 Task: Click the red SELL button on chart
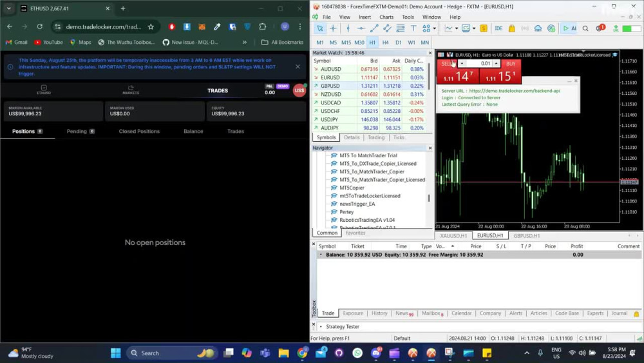click(x=447, y=64)
